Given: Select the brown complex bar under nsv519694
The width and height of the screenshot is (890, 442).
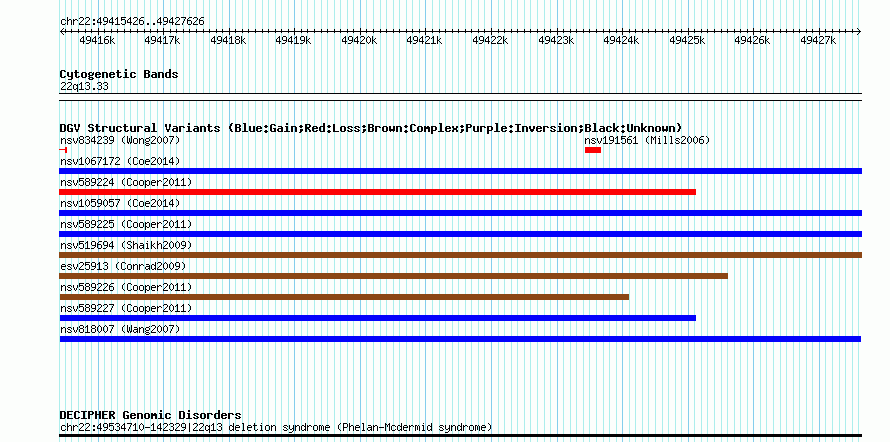Looking at the screenshot, I should click(x=460, y=255).
